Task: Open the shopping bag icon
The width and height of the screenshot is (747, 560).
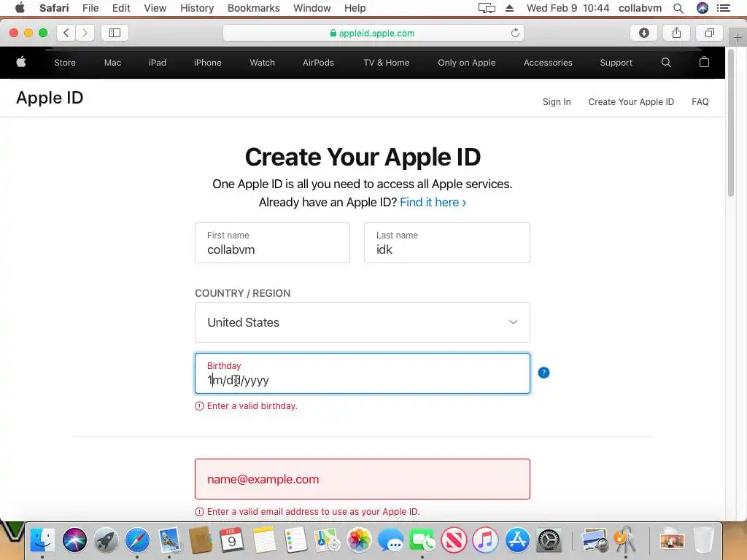Action: [x=704, y=62]
